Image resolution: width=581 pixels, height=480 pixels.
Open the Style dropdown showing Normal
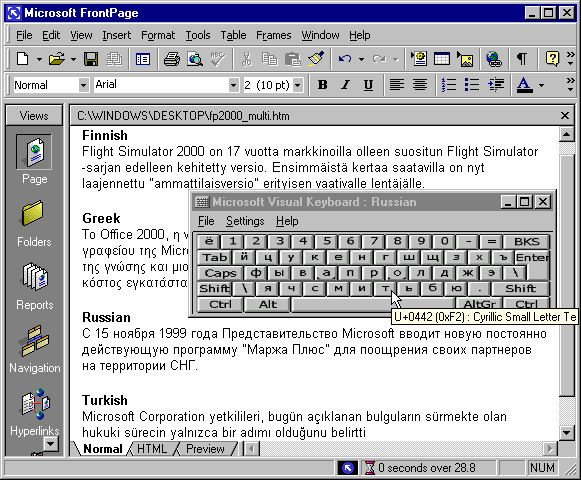[83, 85]
